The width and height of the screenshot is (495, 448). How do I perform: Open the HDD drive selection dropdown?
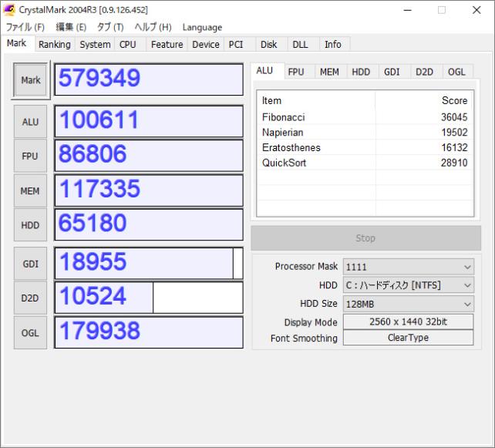tap(408, 285)
